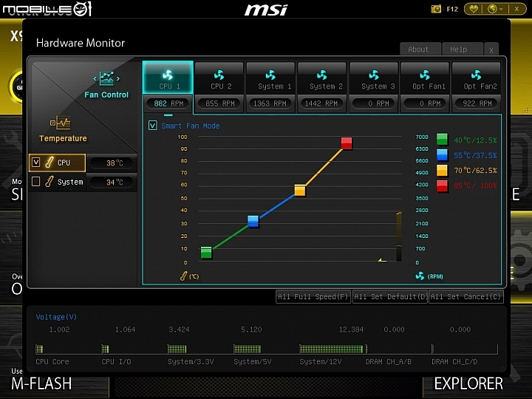Image resolution: width=532 pixels, height=399 pixels.
Task: Click the 1363 RPM reading
Action: (x=270, y=103)
